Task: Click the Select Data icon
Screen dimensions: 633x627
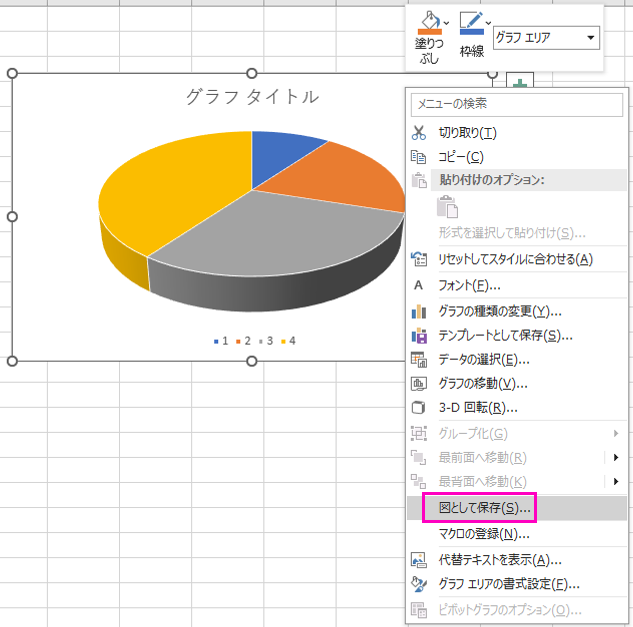Action: [419, 359]
